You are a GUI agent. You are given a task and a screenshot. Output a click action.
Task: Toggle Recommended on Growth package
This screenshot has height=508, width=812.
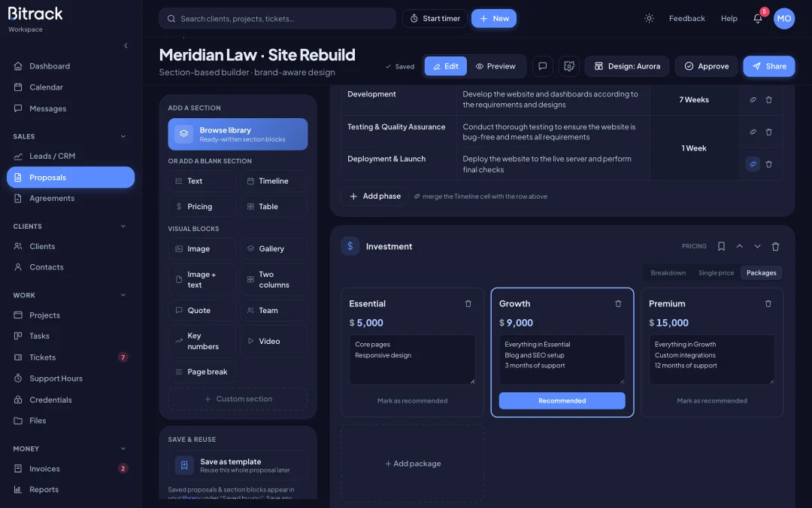pos(562,400)
